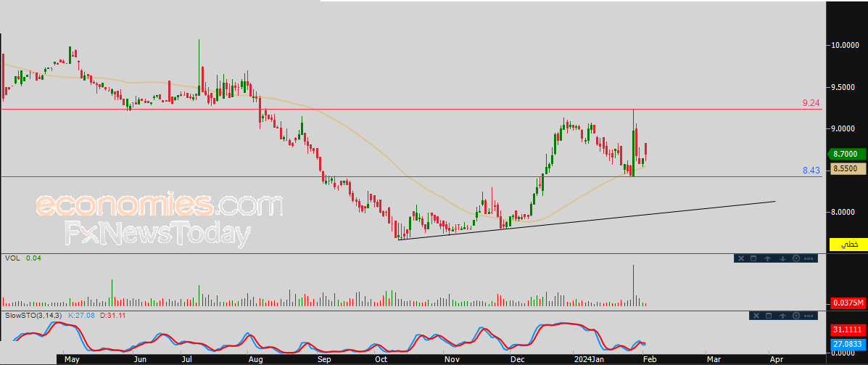Move the VOL panel down
Viewport: 868px width, 365px height.
pyautogui.click(x=782, y=258)
